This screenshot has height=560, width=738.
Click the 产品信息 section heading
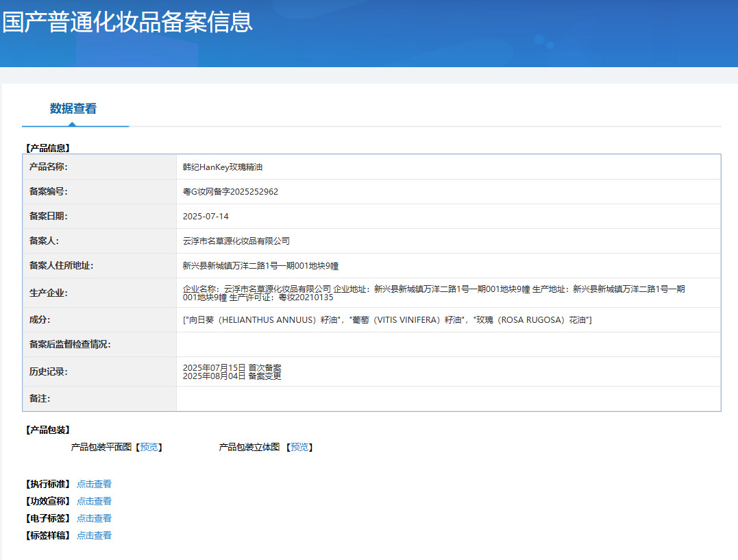48,148
